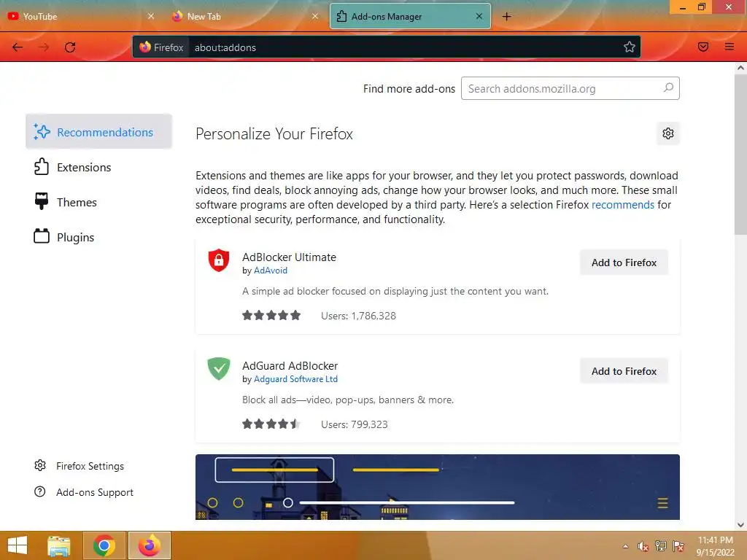Image resolution: width=747 pixels, height=560 pixels.
Task: Open the add-ons tools gear menu
Action: pyautogui.click(x=668, y=133)
